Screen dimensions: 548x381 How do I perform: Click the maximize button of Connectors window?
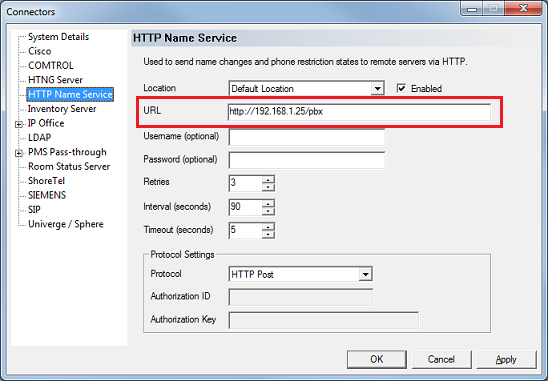[x=494, y=8]
